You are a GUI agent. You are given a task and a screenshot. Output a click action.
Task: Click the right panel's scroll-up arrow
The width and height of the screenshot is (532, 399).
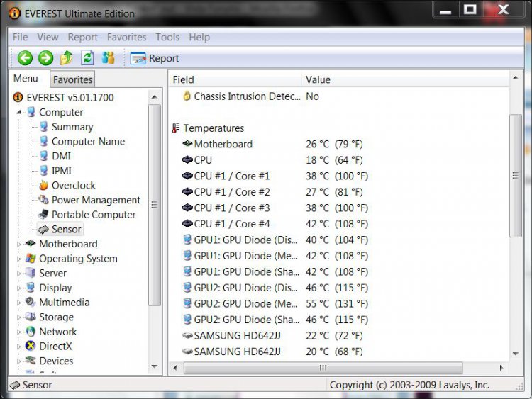click(x=516, y=78)
